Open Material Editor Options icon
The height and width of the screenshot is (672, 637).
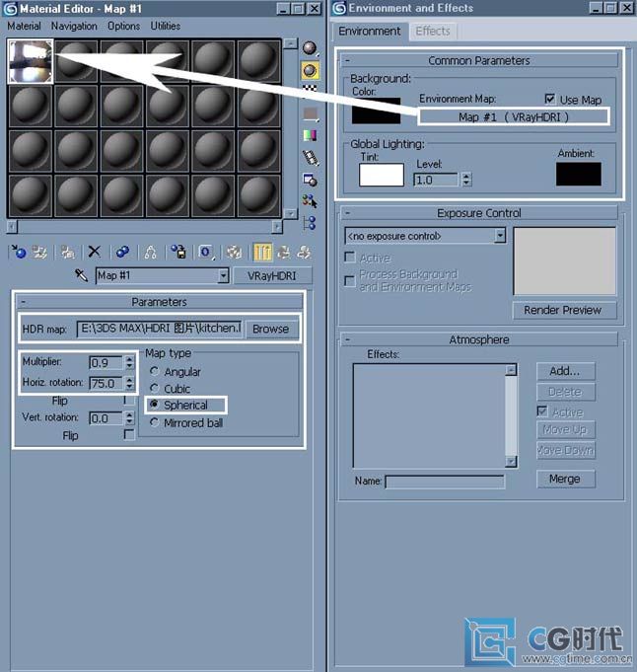click(311, 180)
